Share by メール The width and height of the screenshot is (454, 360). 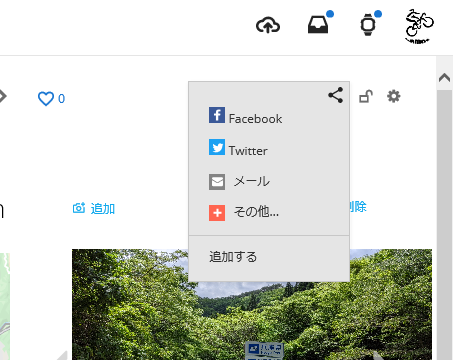click(239, 182)
